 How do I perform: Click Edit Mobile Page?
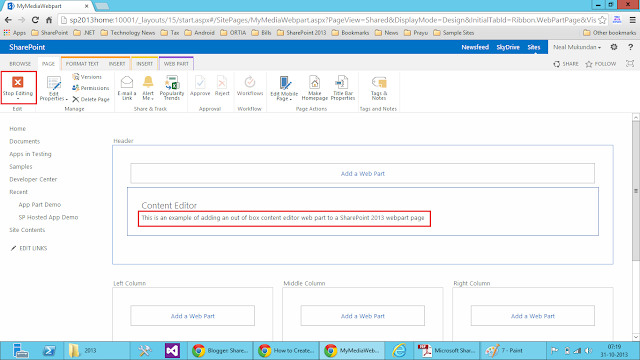coord(284,88)
